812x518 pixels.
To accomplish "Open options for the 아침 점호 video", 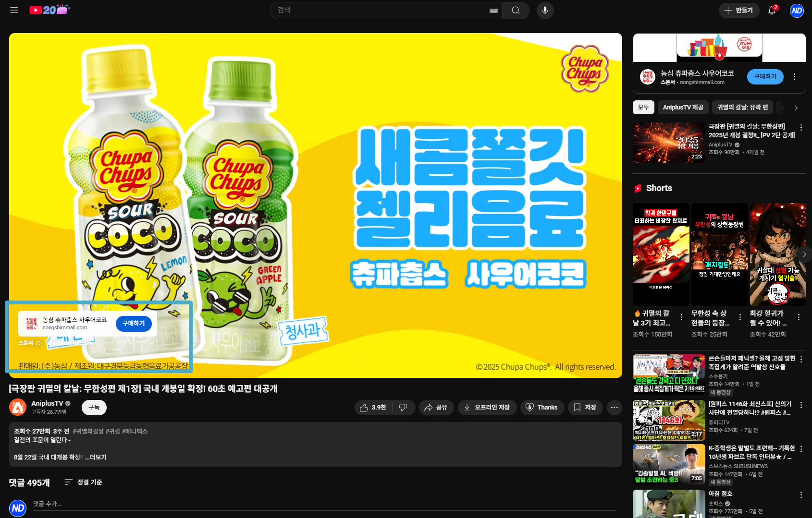I will 801,495.
